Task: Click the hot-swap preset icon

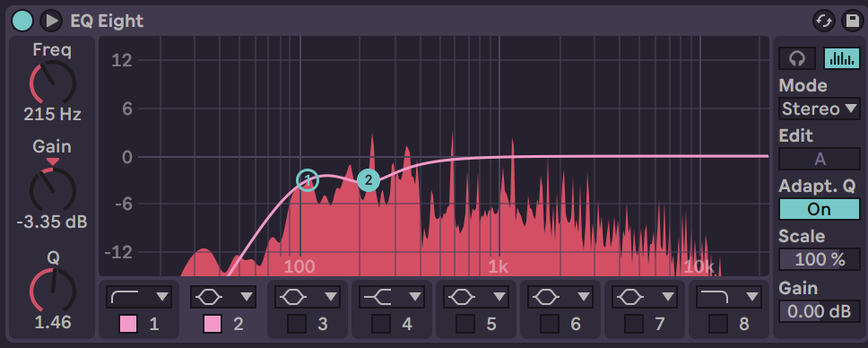Action: click(824, 21)
